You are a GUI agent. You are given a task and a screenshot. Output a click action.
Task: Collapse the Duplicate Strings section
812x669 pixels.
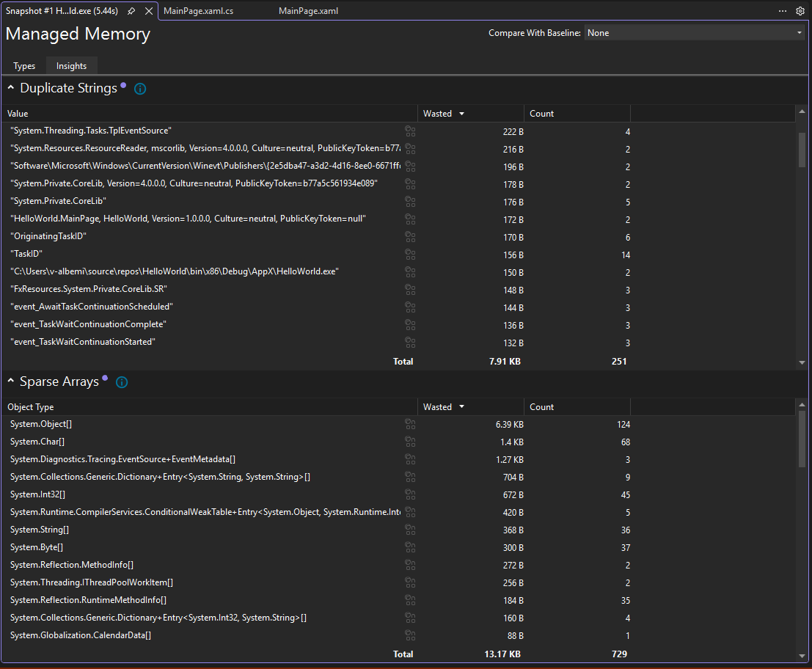10,87
